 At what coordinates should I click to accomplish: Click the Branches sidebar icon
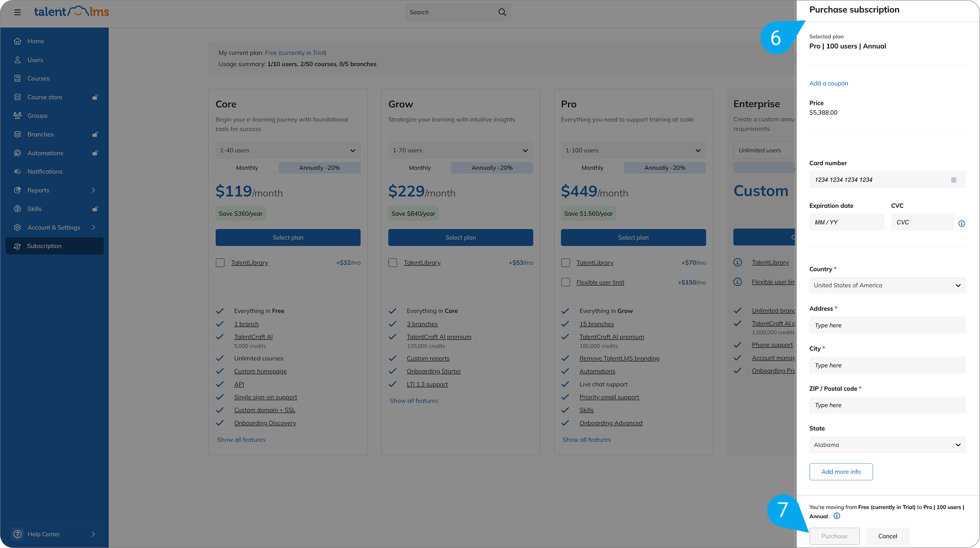click(x=17, y=134)
